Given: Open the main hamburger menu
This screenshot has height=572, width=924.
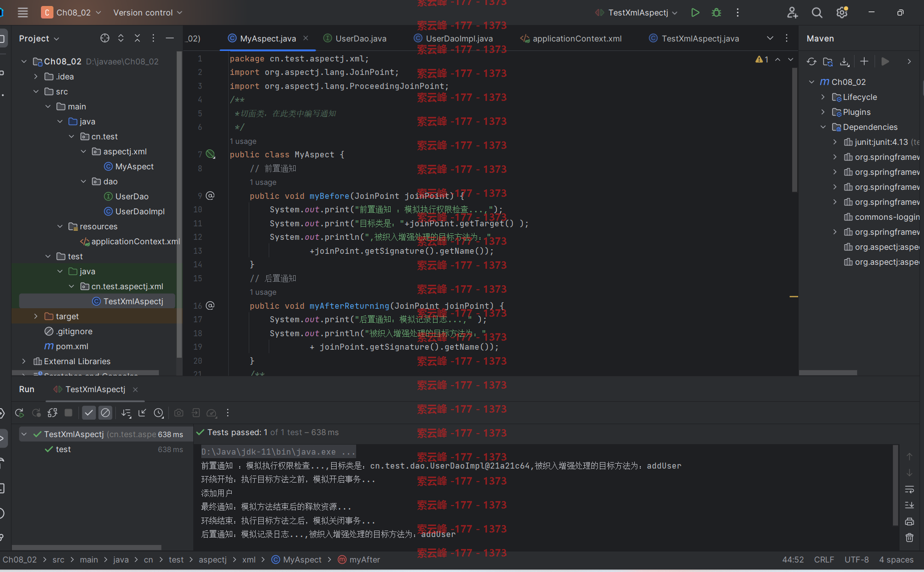Looking at the screenshot, I should [x=22, y=12].
